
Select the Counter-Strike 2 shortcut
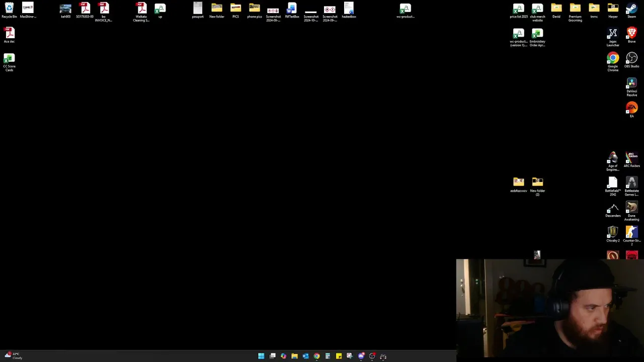coord(632,236)
